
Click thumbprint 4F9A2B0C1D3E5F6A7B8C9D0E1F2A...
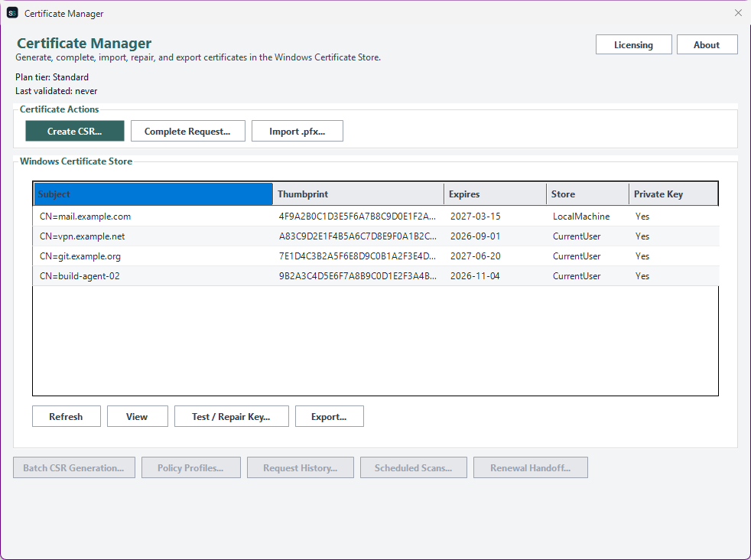click(x=357, y=217)
